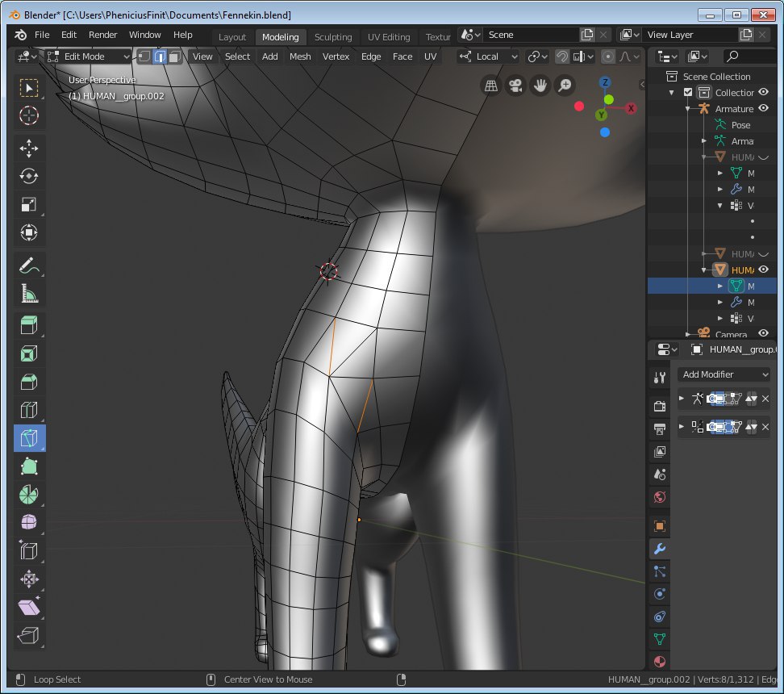
Task: Open the Add Modifier dropdown
Action: tap(724, 374)
